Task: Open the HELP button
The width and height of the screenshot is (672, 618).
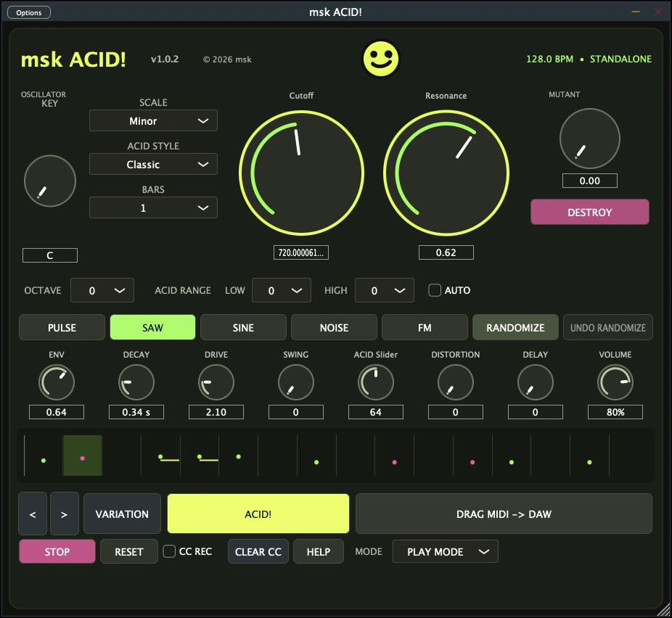Action: click(x=319, y=551)
